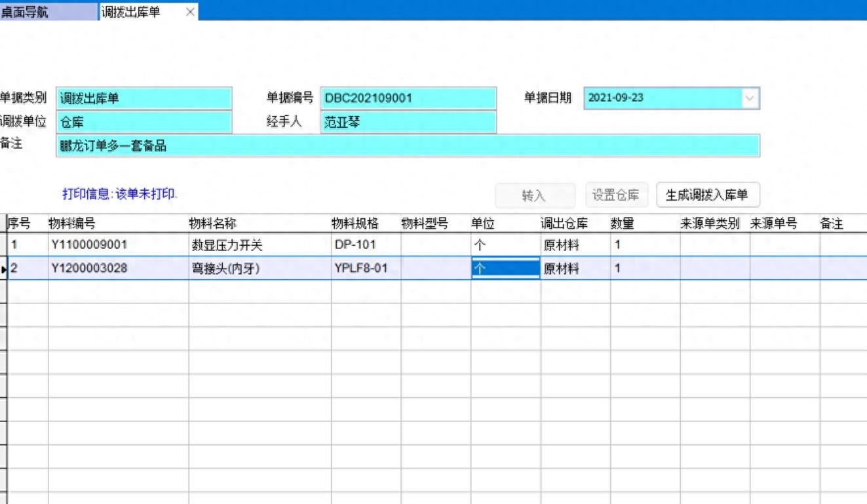The width and height of the screenshot is (867, 504).
Task: Click the 调出仓库 cell in row 2
Action: (575, 269)
